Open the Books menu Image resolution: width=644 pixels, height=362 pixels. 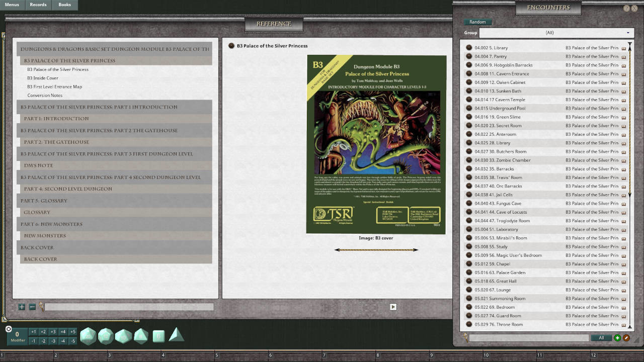coord(64,5)
